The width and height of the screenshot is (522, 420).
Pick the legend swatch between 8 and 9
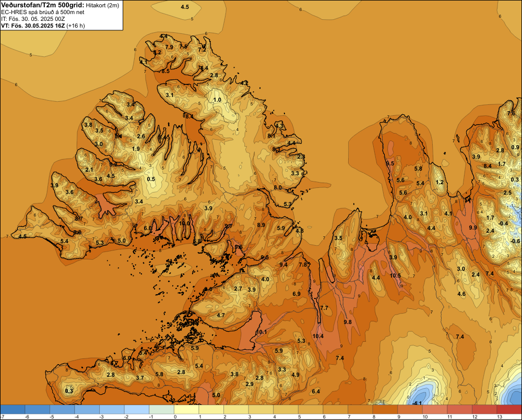point(385,410)
